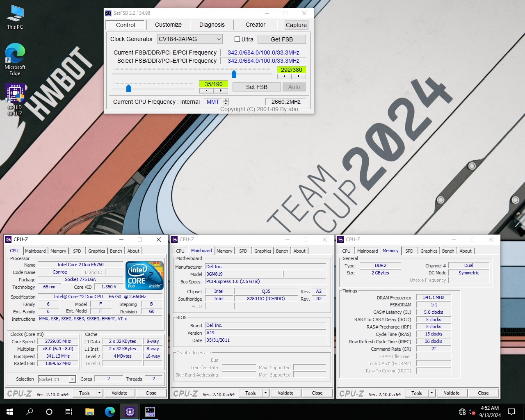Open the notification center

point(511,411)
